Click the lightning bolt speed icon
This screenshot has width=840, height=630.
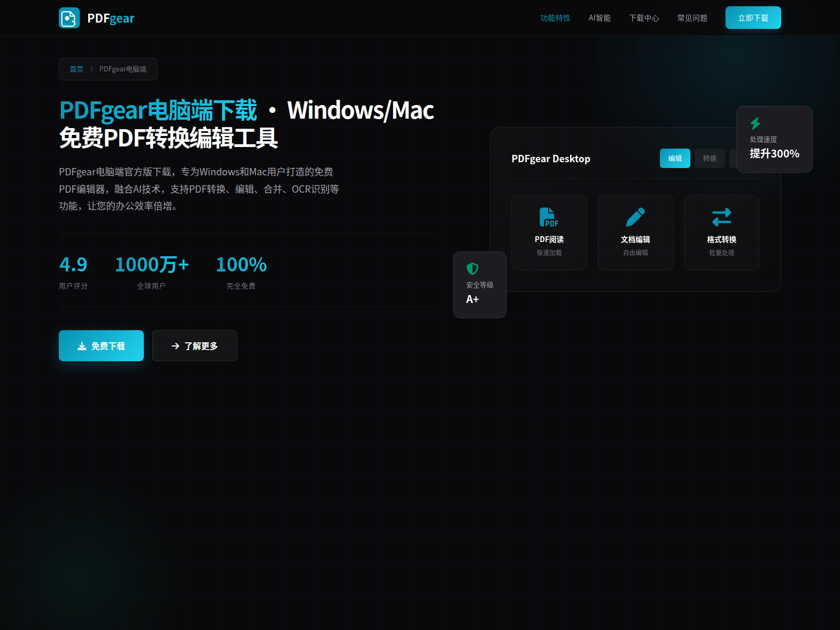pyautogui.click(x=755, y=123)
